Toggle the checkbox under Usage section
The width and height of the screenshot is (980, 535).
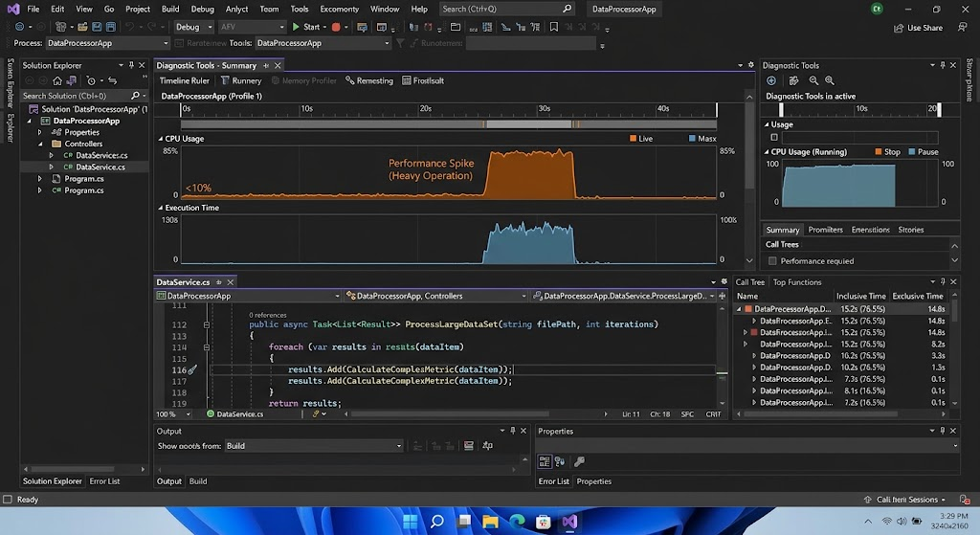coord(774,137)
